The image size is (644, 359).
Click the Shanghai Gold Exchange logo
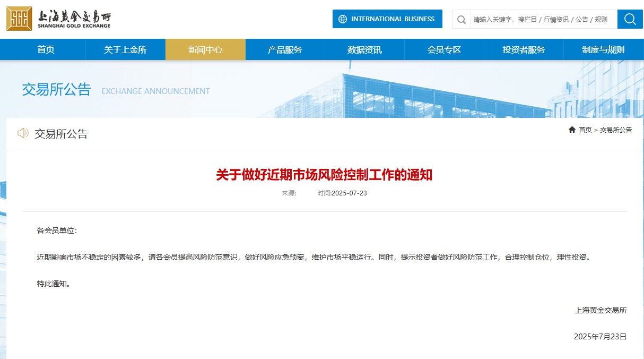[x=58, y=19]
